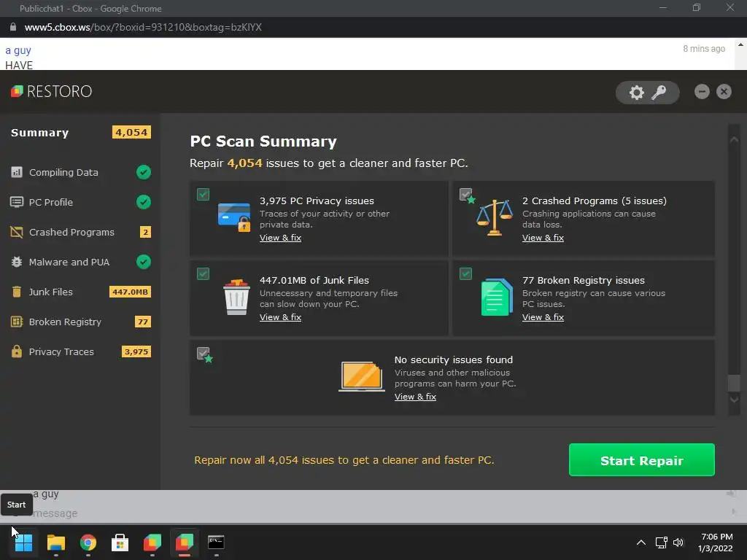Uncheck the Broken Registry issues checkbox
747x560 pixels.
[466, 274]
